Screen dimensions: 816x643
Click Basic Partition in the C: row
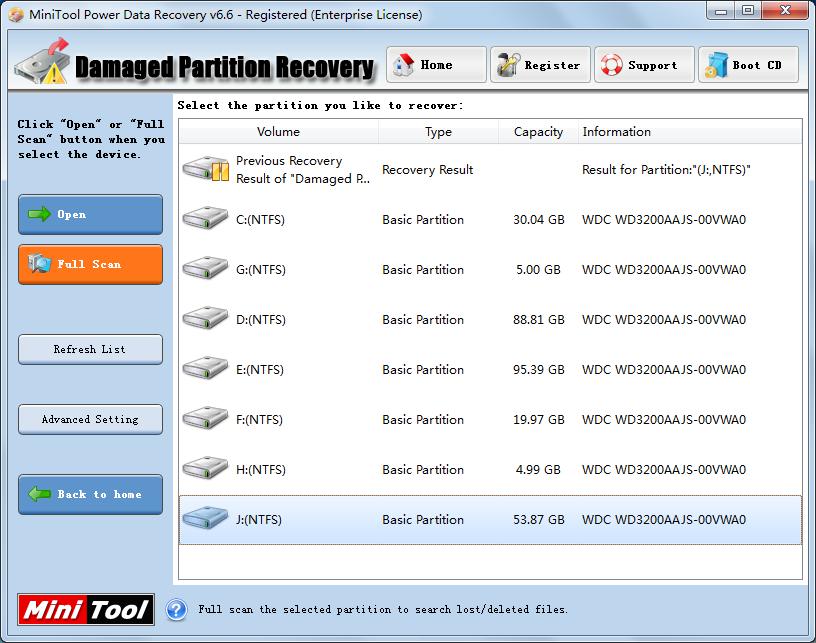coord(423,220)
